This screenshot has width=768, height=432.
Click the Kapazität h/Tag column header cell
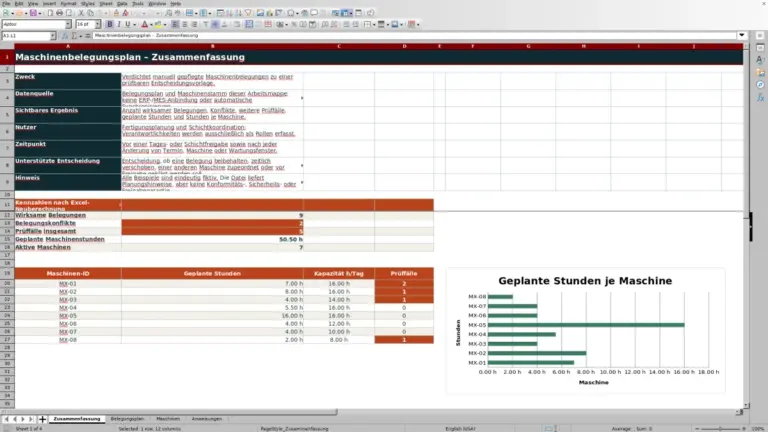pos(338,274)
